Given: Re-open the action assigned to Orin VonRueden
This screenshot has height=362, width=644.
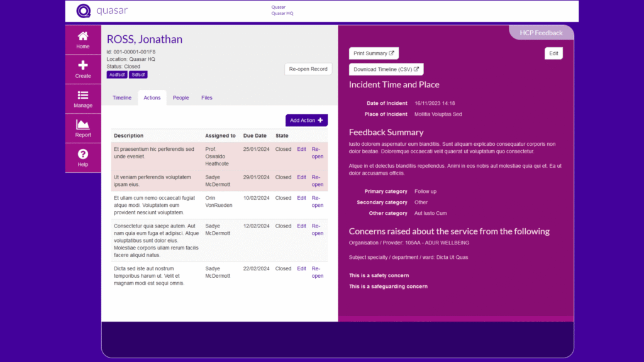Looking at the screenshot, I should click(x=318, y=202).
